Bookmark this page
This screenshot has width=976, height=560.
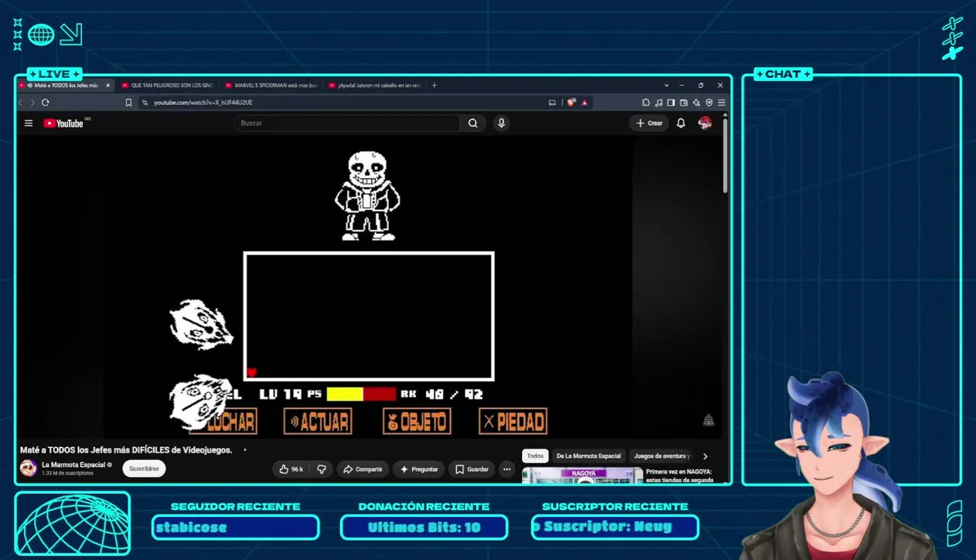pos(128,103)
